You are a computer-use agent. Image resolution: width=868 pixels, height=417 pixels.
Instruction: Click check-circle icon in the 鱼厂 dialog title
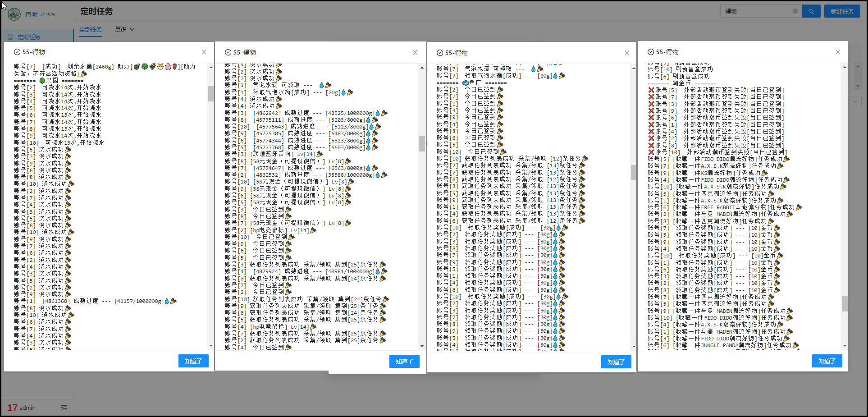coord(440,53)
